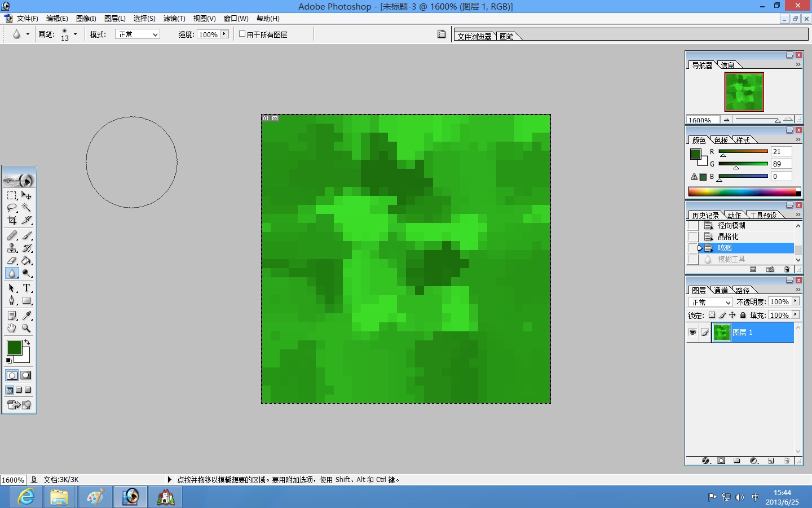The image size is (812, 508).
Task: Switch to Quick Mask mode
Action: pos(26,375)
